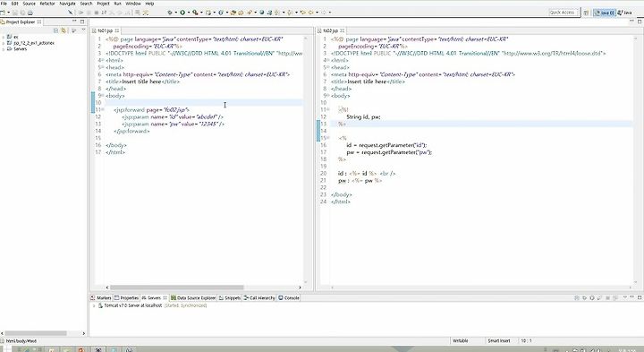Open the New dropdown arrow

pos(9,13)
